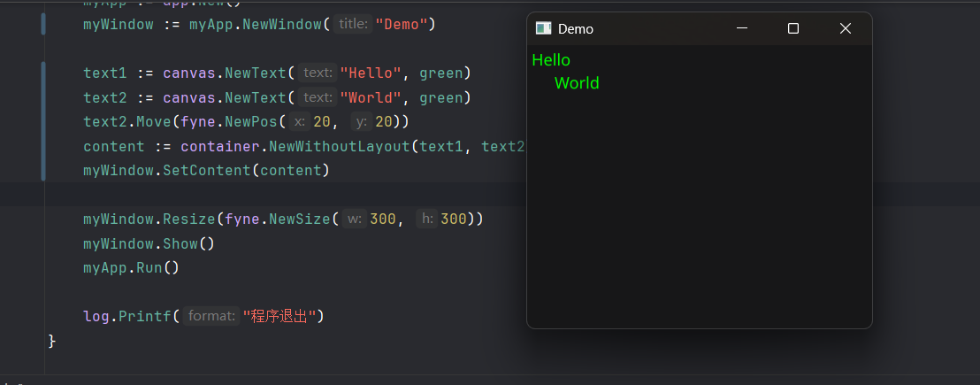The height and width of the screenshot is (385, 980).
Task: Click the Demo window app icon
Action: coord(544,29)
